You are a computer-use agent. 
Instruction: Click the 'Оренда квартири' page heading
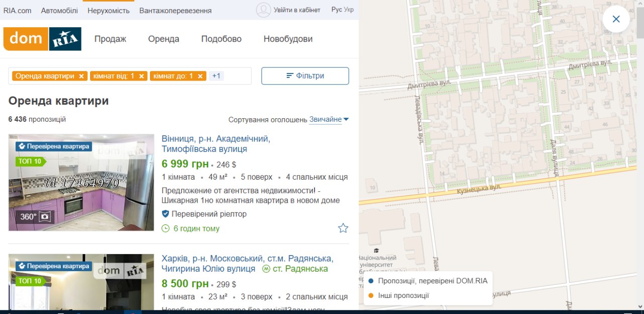58,101
